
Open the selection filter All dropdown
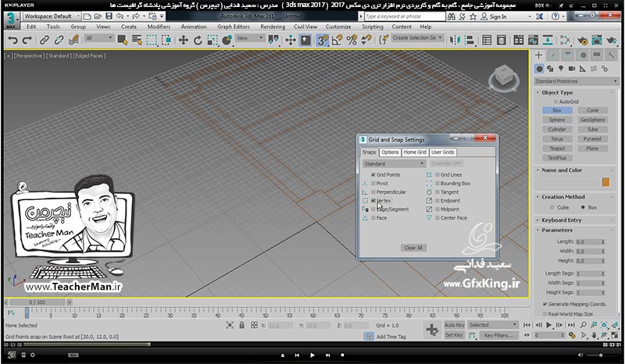coord(99,38)
